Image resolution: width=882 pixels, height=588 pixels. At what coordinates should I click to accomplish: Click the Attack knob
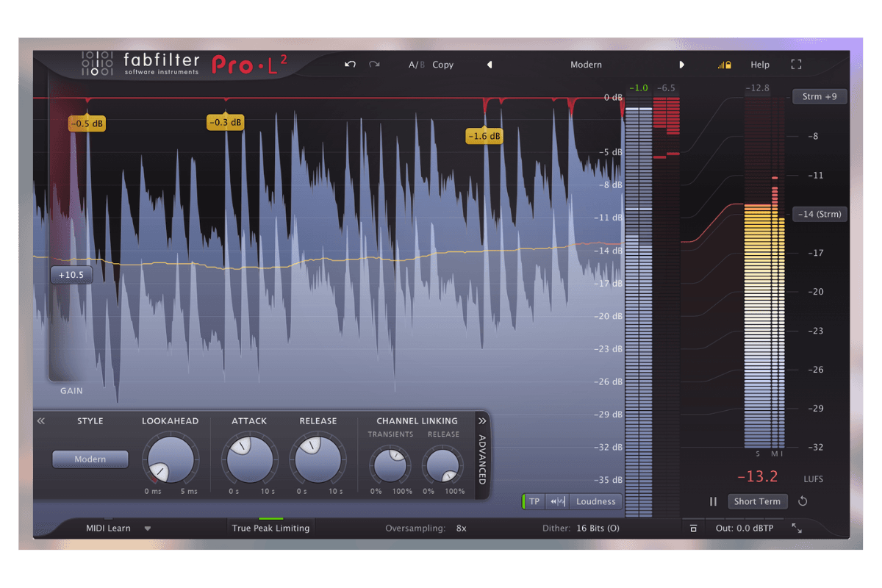click(x=249, y=459)
